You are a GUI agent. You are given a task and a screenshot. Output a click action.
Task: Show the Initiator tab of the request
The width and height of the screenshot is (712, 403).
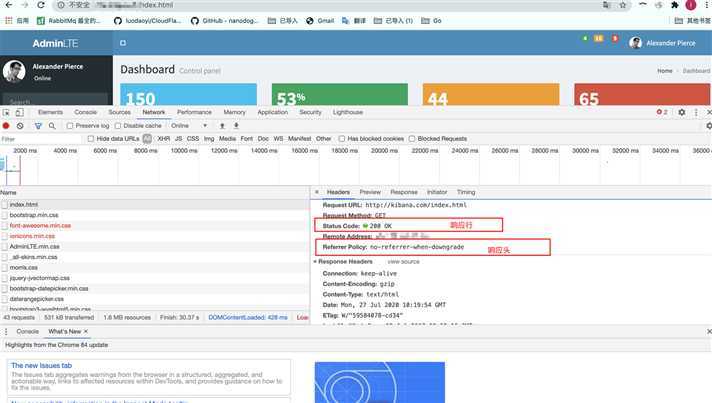437,192
